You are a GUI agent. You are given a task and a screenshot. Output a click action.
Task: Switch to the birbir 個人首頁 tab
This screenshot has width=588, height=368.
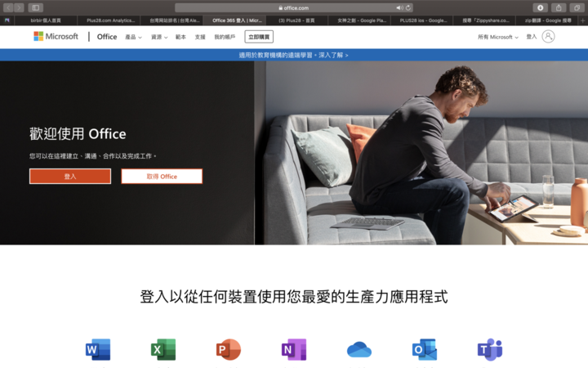(46, 20)
